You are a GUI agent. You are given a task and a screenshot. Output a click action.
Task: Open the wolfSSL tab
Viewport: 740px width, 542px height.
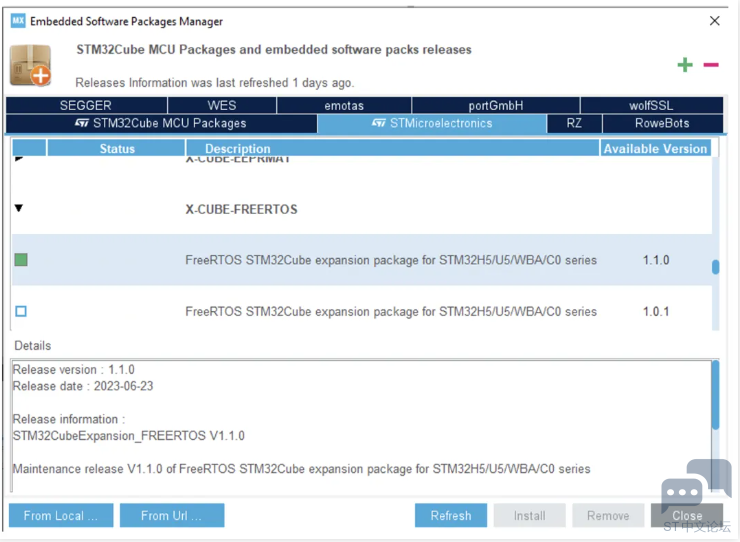click(x=651, y=105)
